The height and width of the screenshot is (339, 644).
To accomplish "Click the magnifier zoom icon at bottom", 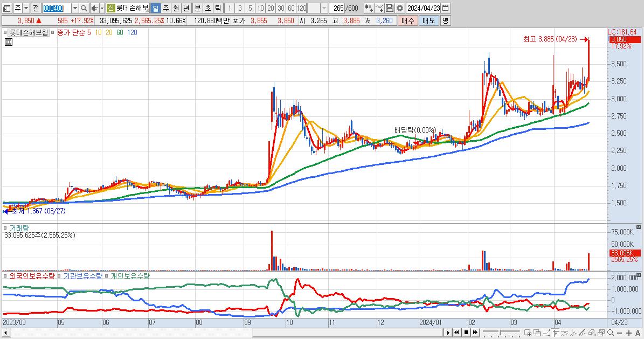I will pyautogui.click(x=611, y=333).
